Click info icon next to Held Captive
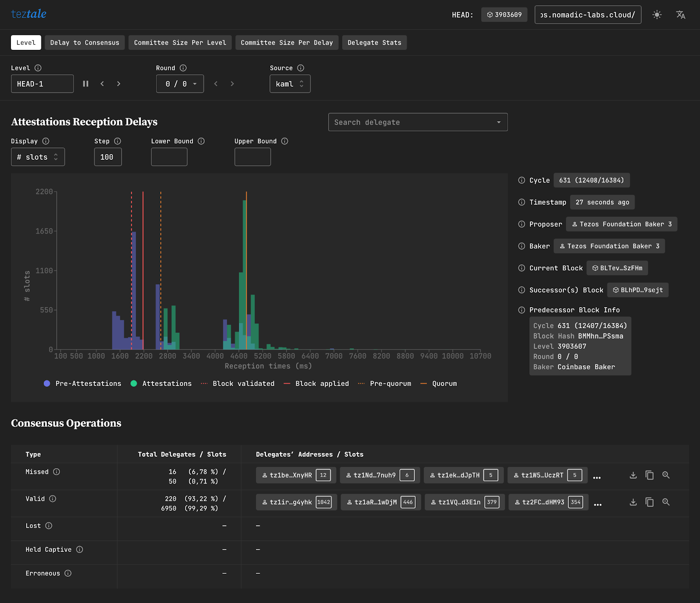700x603 pixels. pyautogui.click(x=80, y=550)
